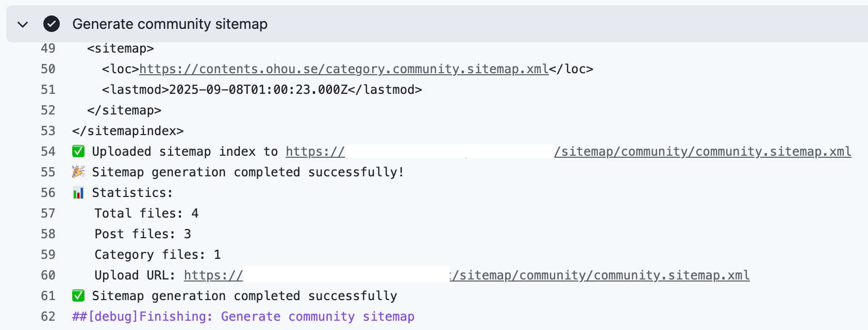Click the green check emoji on line 61

point(78,296)
